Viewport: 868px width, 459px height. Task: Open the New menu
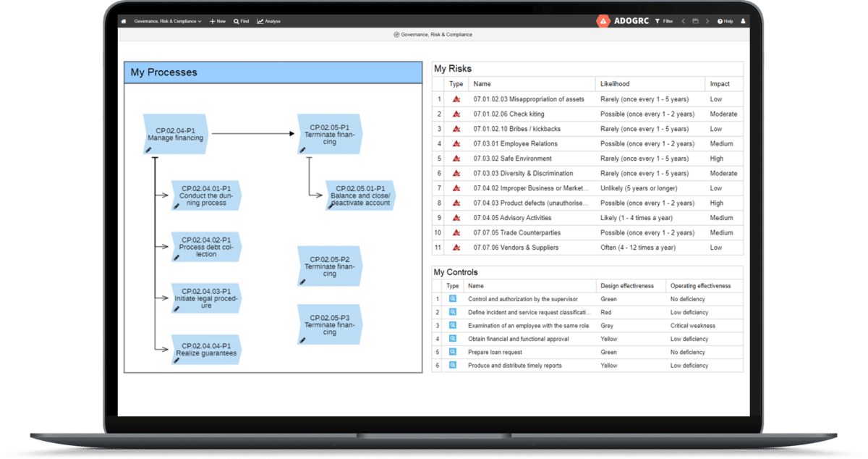click(216, 21)
